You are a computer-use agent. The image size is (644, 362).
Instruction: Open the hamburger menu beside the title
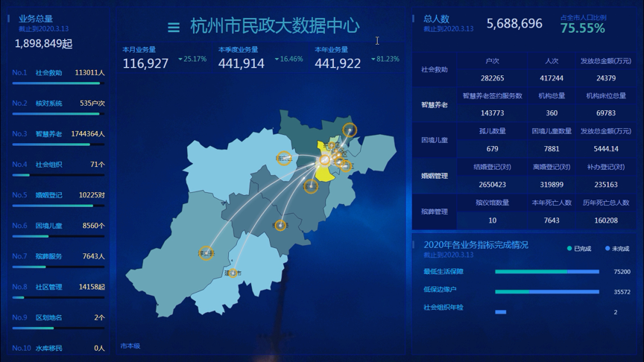point(174,28)
